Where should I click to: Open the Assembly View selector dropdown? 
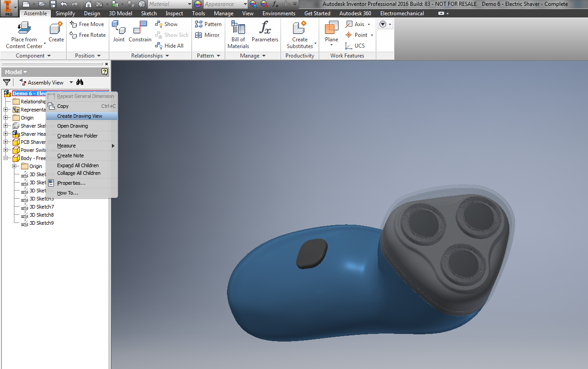pos(71,82)
